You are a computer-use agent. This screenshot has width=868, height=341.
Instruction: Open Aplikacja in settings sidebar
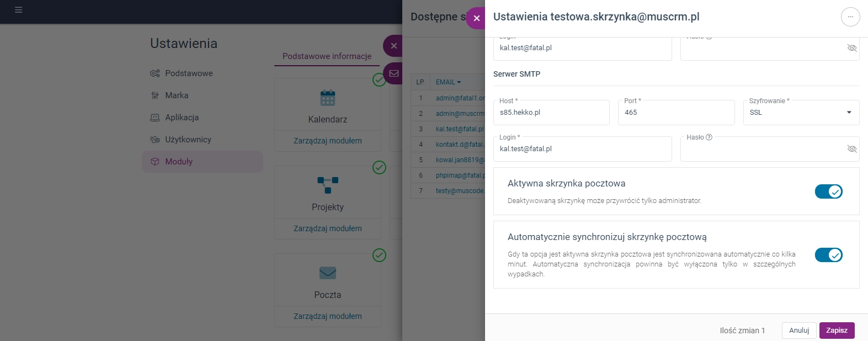[202, 118]
